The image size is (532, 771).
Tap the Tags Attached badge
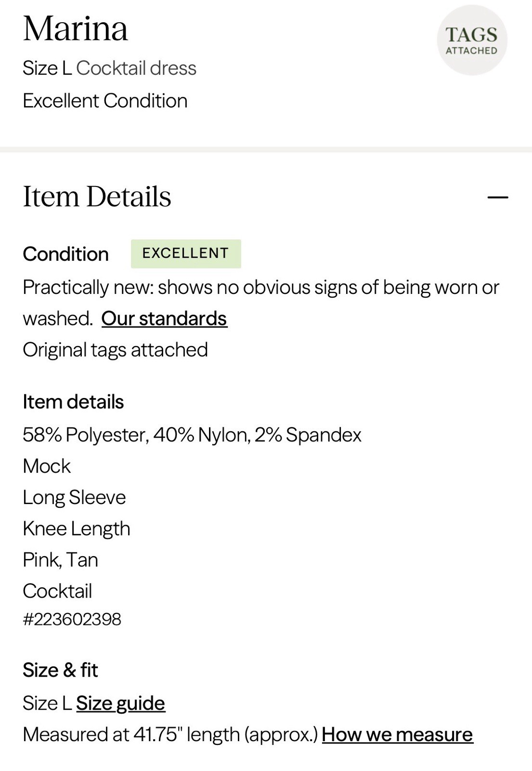coord(472,40)
